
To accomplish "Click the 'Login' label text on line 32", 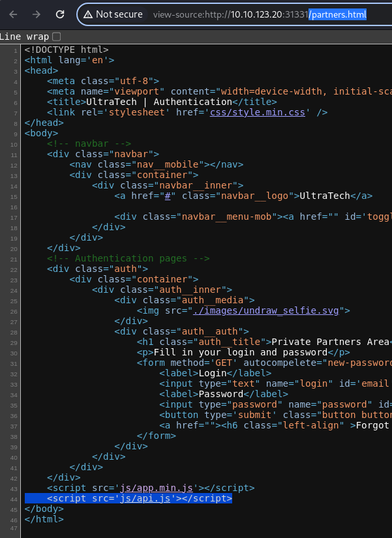I will (213, 373).
